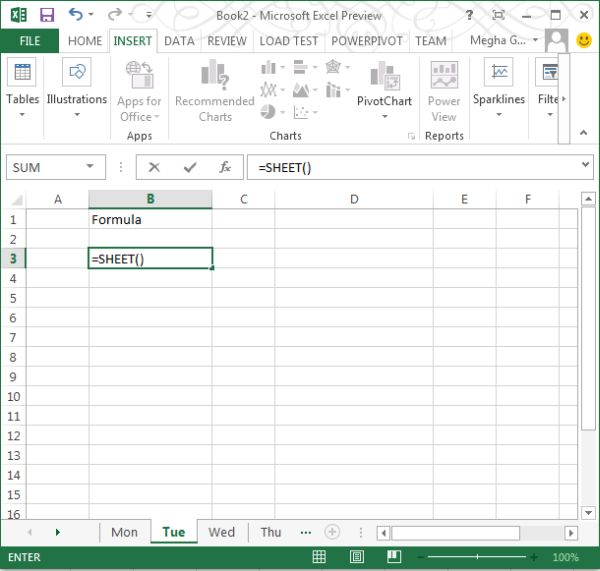600x571 pixels.
Task: Open Recommended Charts
Action: pyautogui.click(x=215, y=91)
